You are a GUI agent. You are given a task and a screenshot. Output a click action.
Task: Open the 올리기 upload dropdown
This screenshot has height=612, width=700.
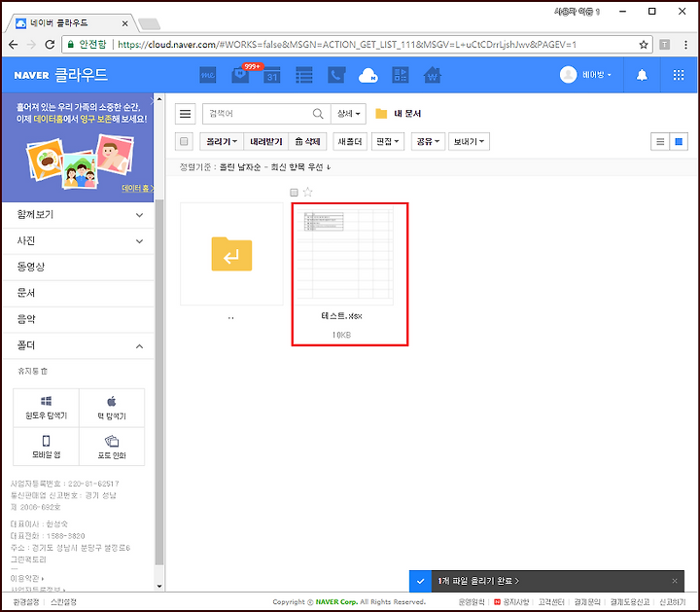pos(222,142)
